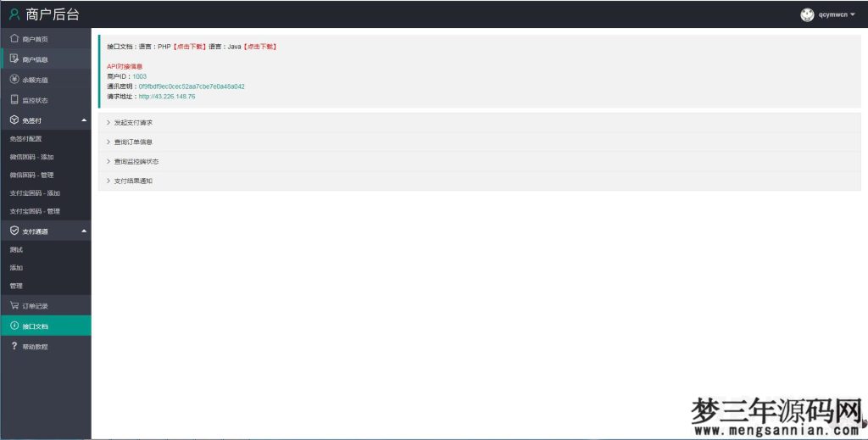The height and width of the screenshot is (440, 868).
Task: Click the info icon beside 接口文档
Action: [14, 326]
